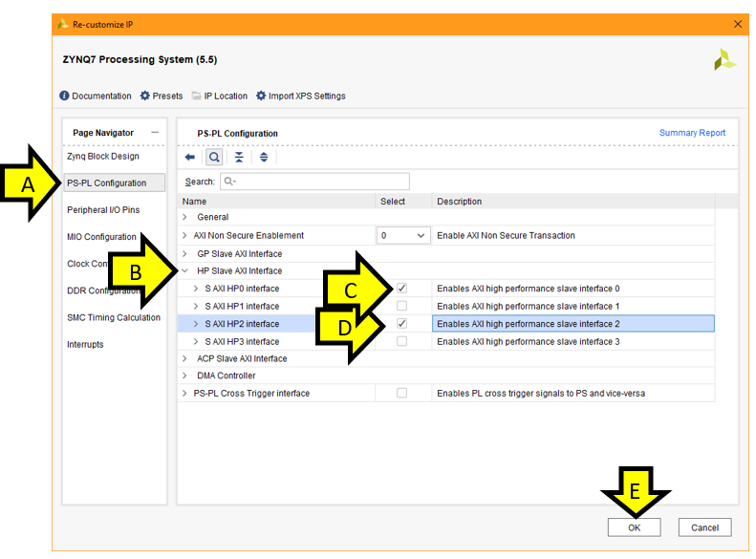
Task: Enable S AXI HP1 interface checkbox
Action: tap(401, 306)
